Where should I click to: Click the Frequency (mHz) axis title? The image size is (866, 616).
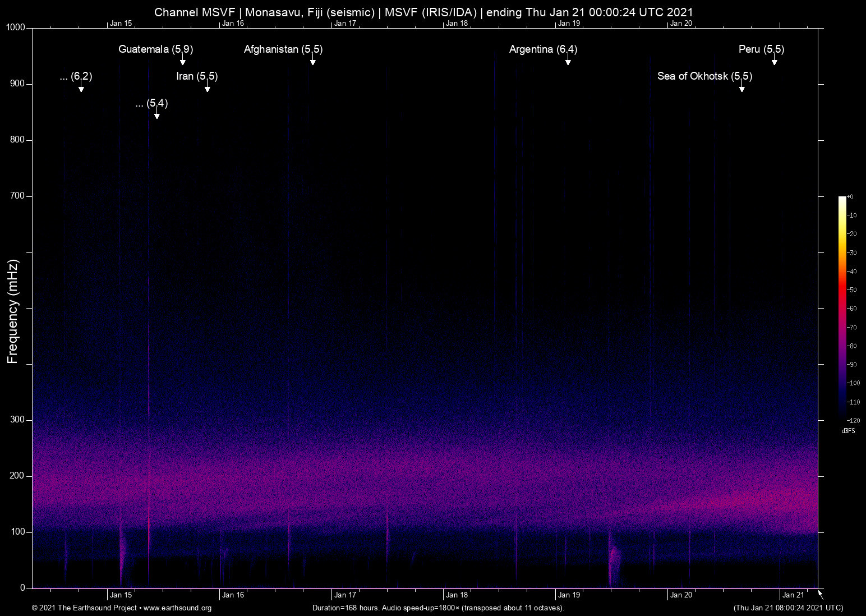coord(13,311)
